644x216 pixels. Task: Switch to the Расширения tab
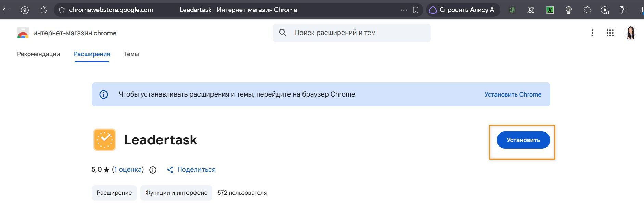point(92,54)
